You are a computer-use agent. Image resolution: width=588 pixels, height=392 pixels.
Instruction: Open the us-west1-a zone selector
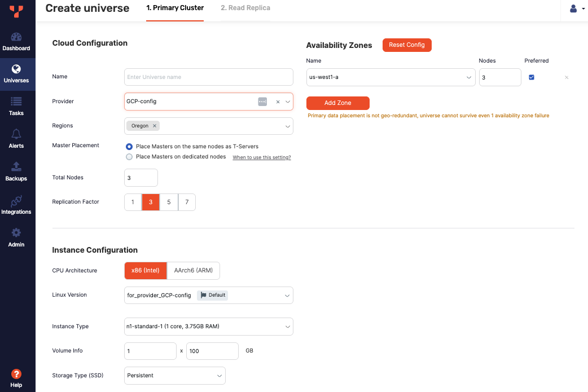pos(390,77)
